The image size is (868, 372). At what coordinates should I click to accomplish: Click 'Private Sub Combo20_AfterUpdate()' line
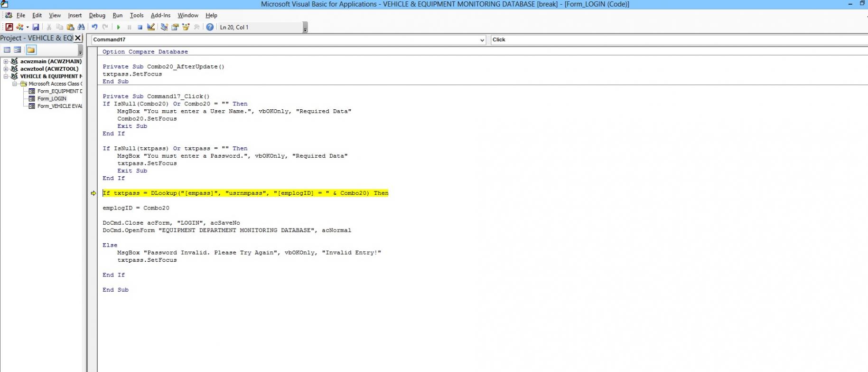(164, 67)
